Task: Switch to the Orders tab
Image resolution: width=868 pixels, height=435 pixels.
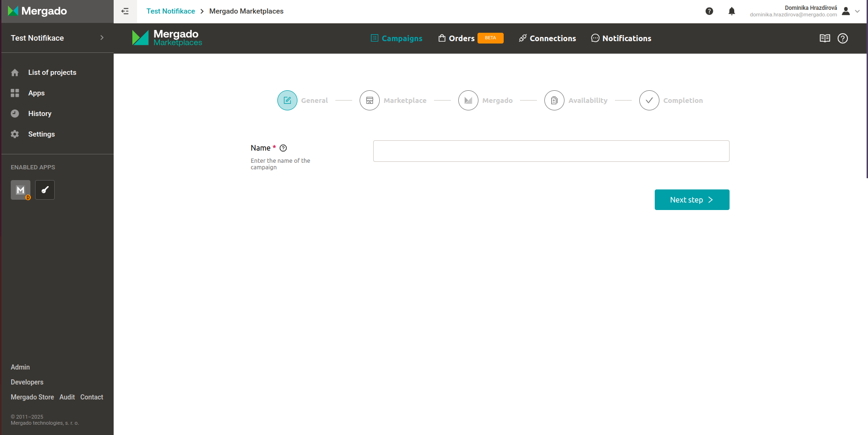Action: 456,38
